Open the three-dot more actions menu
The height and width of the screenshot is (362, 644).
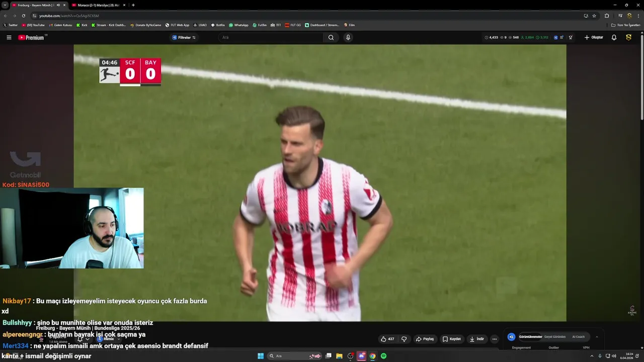pyautogui.click(x=495, y=339)
